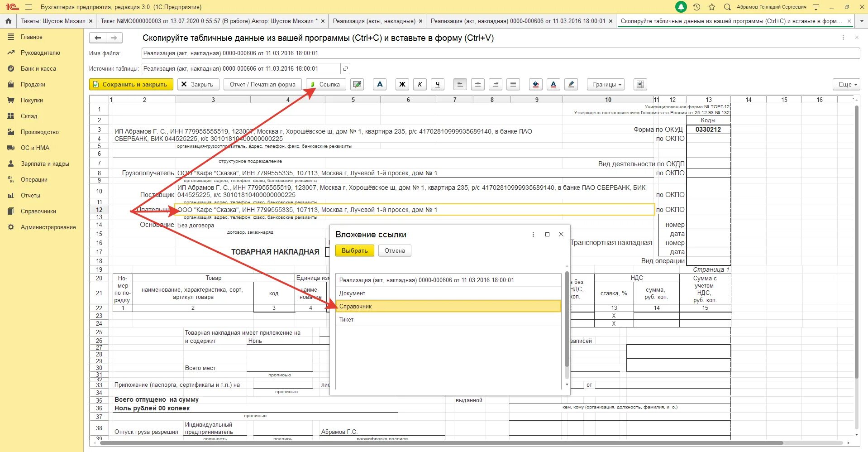Click Отмена in the dialog
Screen dimensions: 868x452
[x=395, y=250]
